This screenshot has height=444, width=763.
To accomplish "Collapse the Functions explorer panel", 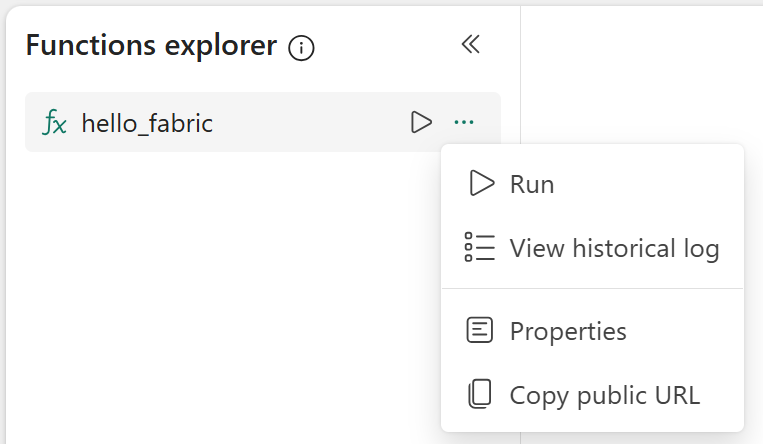I will 470,44.
